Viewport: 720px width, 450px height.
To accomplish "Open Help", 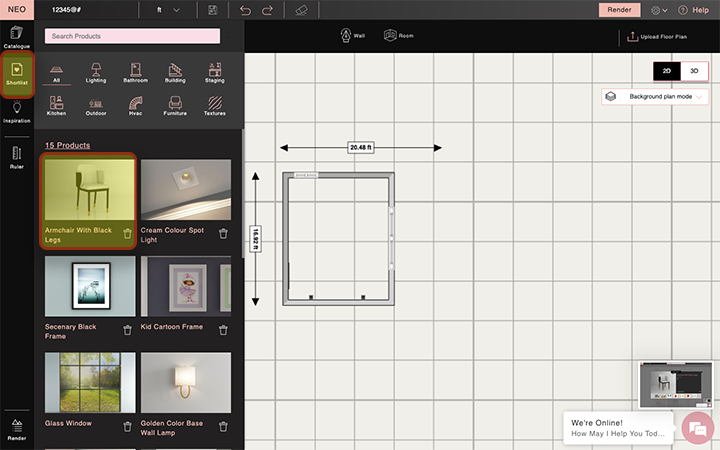I will tap(693, 10).
